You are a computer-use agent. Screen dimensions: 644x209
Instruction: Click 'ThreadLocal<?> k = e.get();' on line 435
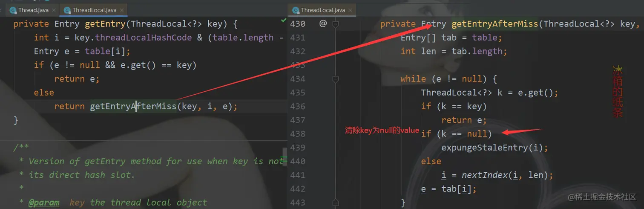click(489, 93)
